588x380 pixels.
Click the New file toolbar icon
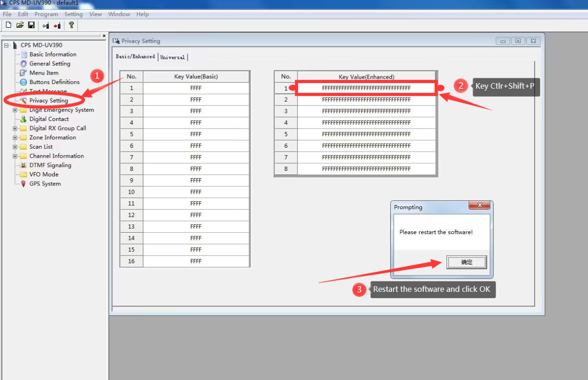click(8, 25)
